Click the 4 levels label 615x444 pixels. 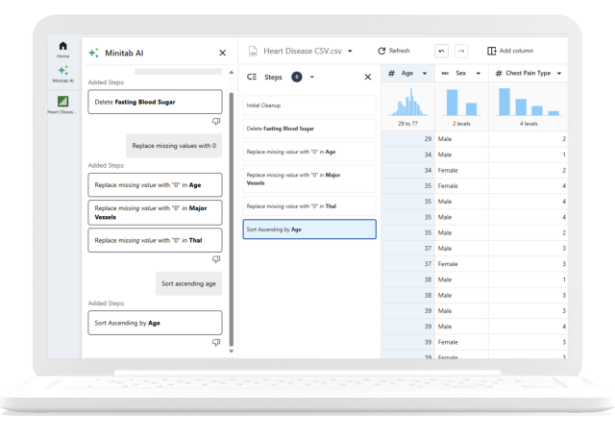click(529, 124)
